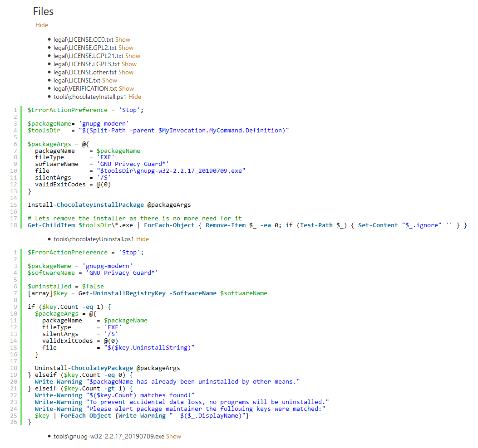Click the Uninstall-ChocolateyPackage @packageArgs line

[x=107, y=368]
